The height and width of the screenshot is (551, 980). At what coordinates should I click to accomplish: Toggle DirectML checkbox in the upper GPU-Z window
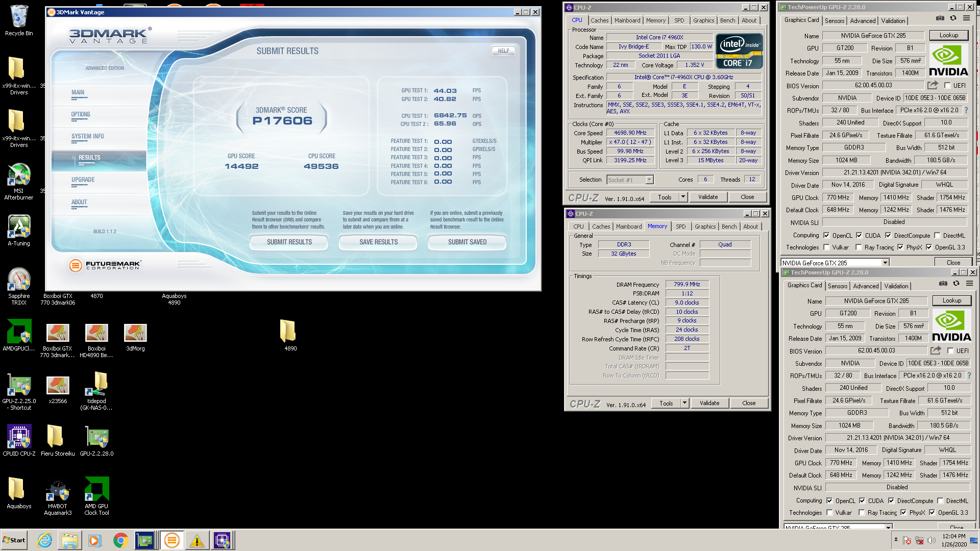pyautogui.click(x=937, y=236)
